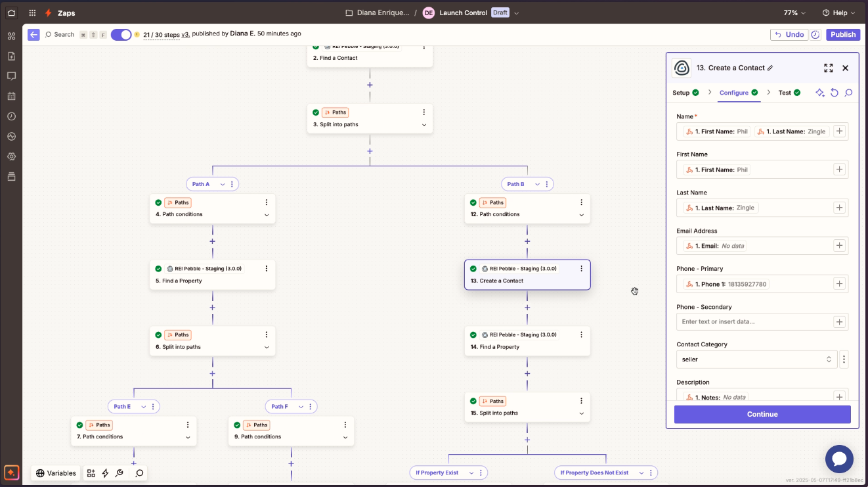Click the DE avatar badge
The height and width of the screenshot is (487, 868).
pyautogui.click(x=429, y=12)
